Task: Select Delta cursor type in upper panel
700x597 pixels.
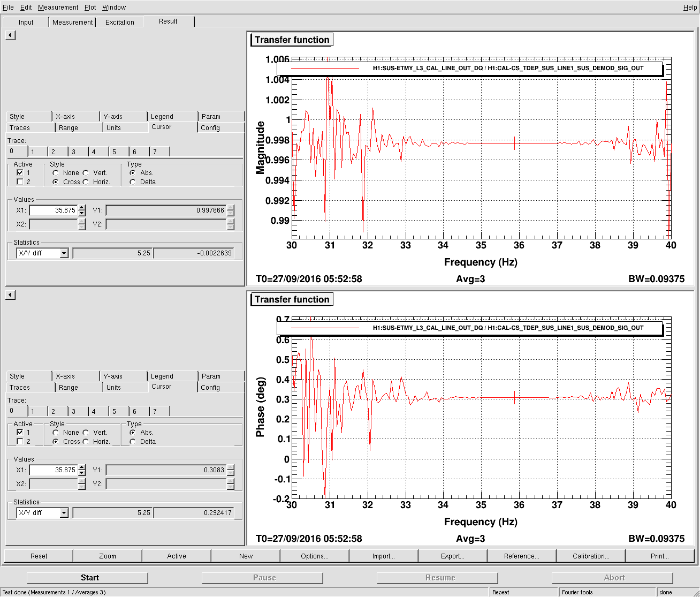Action: 133,182
